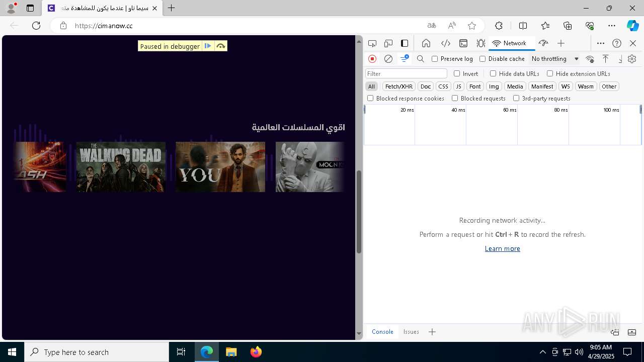Check the Invert filter option
Screen dimensions: 644x362
pyautogui.click(x=457, y=73)
